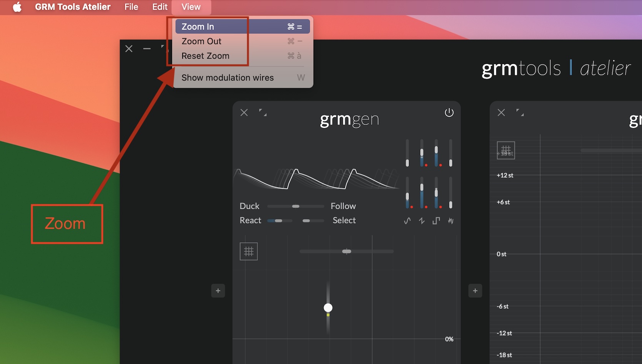Image resolution: width=642 pixels, height=364 pixels.
Task: Click the upper vertical slider above the sine icon
Action: [x=407, y=153]
